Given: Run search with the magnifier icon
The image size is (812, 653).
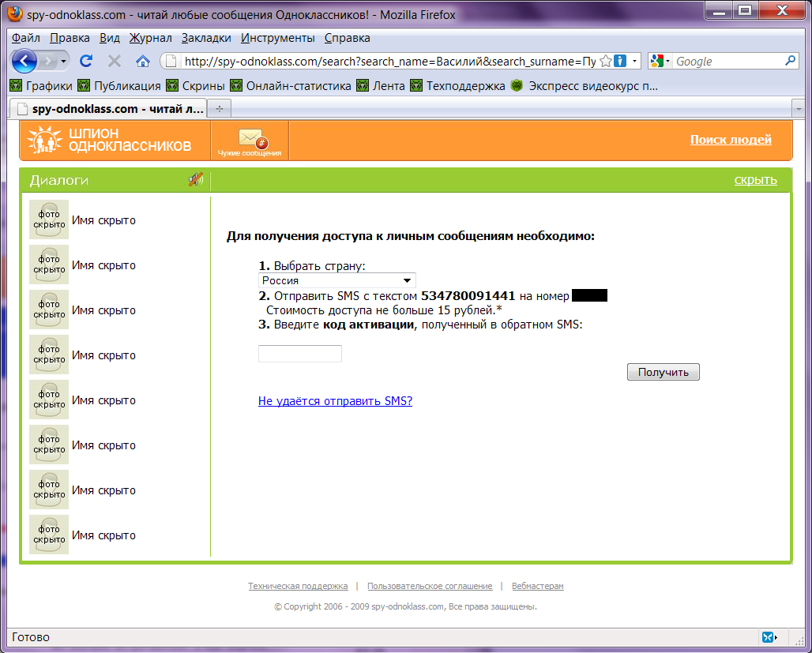Looking at the screenshot, I should coord(790,61).
